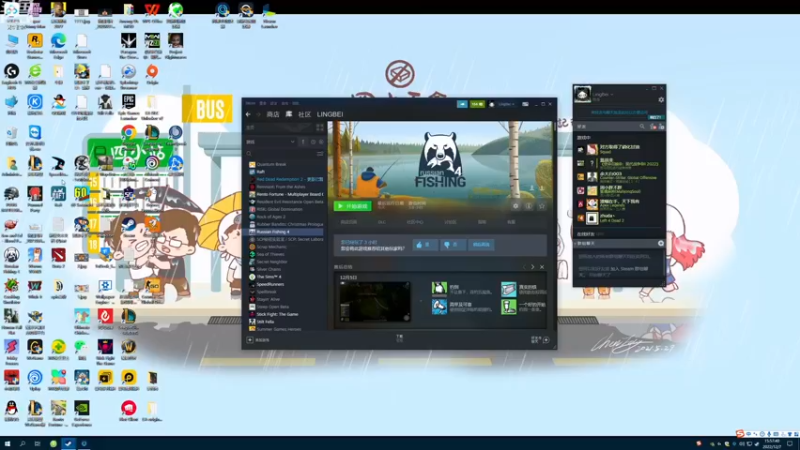Toggle the ready-to-play filter icon
Image resolution: width=800 pixels, height=450 pixels.
(x=321, y=142)
